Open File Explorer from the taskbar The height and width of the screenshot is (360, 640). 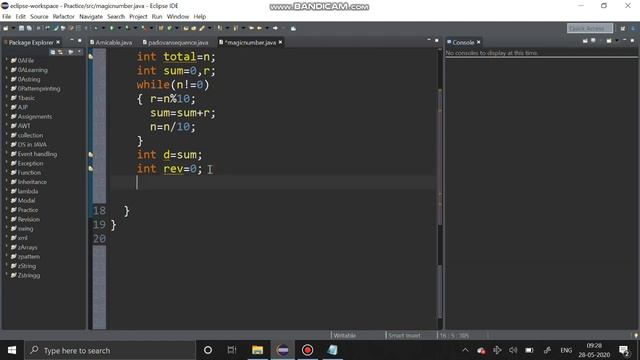[258, 350]
